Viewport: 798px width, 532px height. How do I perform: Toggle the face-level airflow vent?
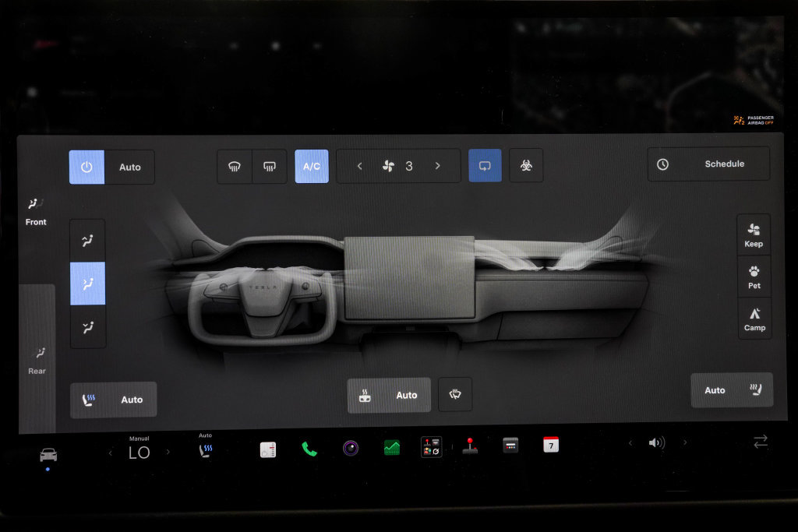point(87,284)
